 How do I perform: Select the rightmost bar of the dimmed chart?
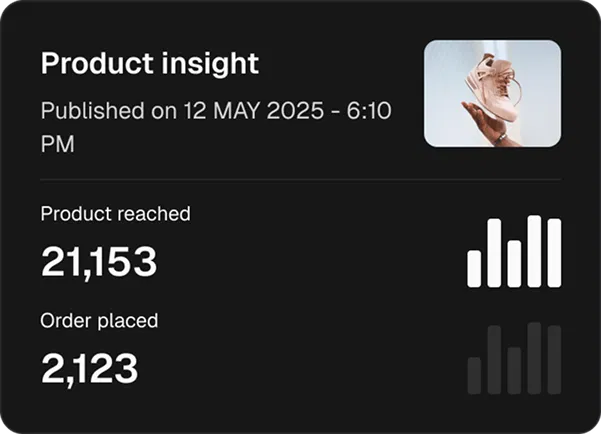click(x=554, y=360)
